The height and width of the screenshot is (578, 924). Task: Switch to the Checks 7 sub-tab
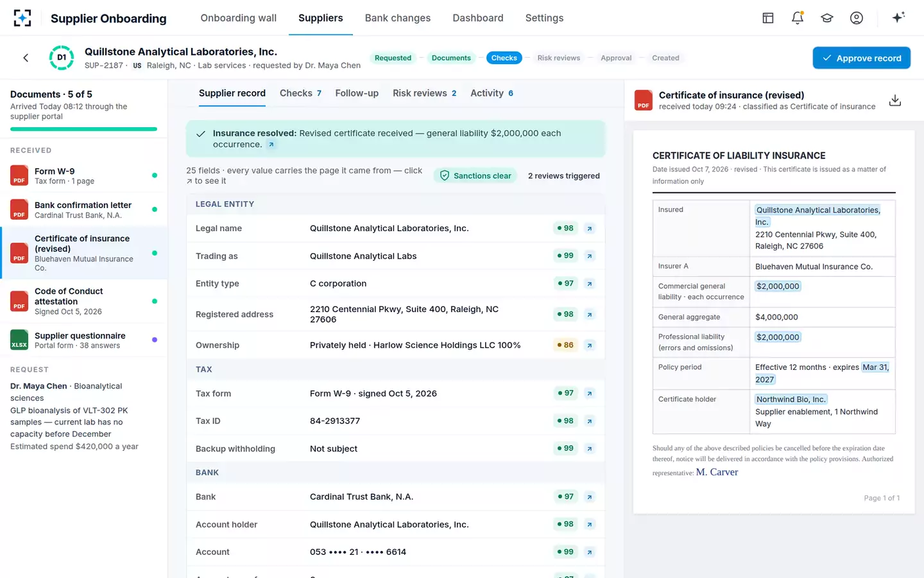(300, 93)
